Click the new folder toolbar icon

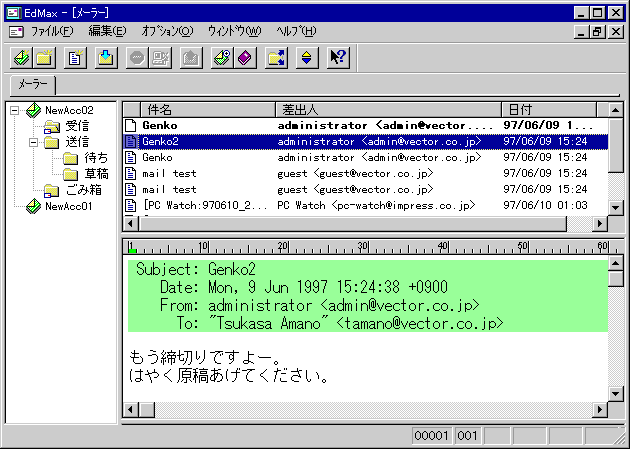pyautogui.click(x=44, y=58)
